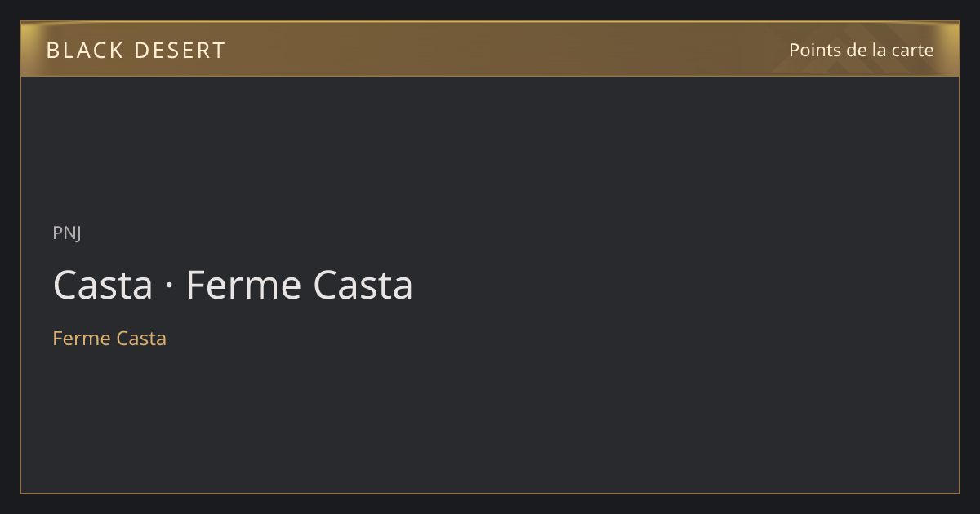Click the gold bottom border of the card
Image resolution: width=980 pixels, height=514 pixels.
pyautogui.click(x=490, y=493)
